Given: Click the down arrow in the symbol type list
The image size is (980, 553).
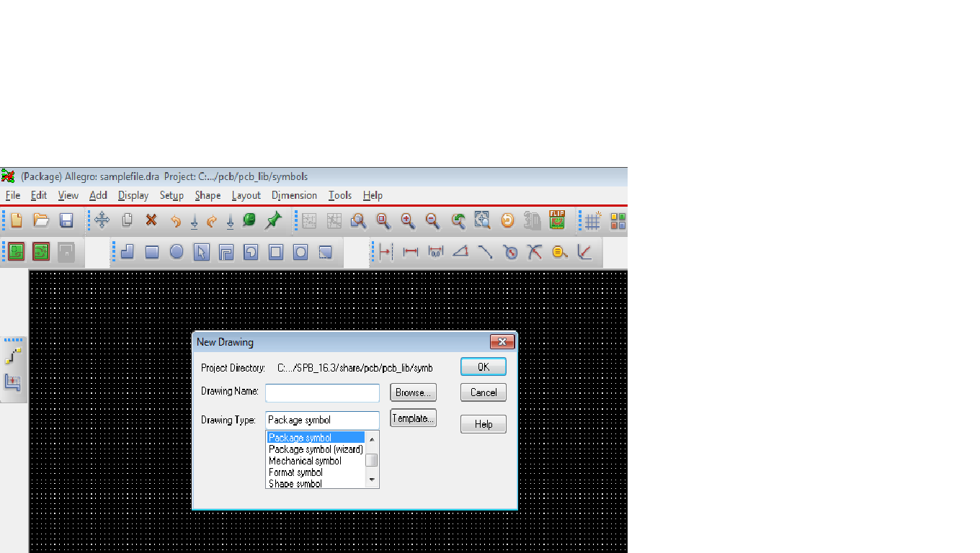Looking at the screenshot, I should (x=373, y=479).
